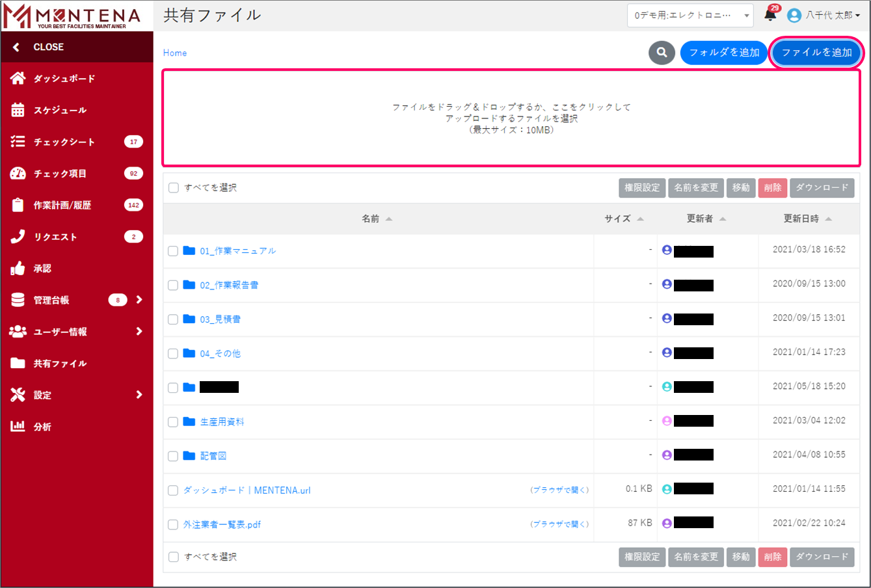Open the notification bell icon

[770, 15]
